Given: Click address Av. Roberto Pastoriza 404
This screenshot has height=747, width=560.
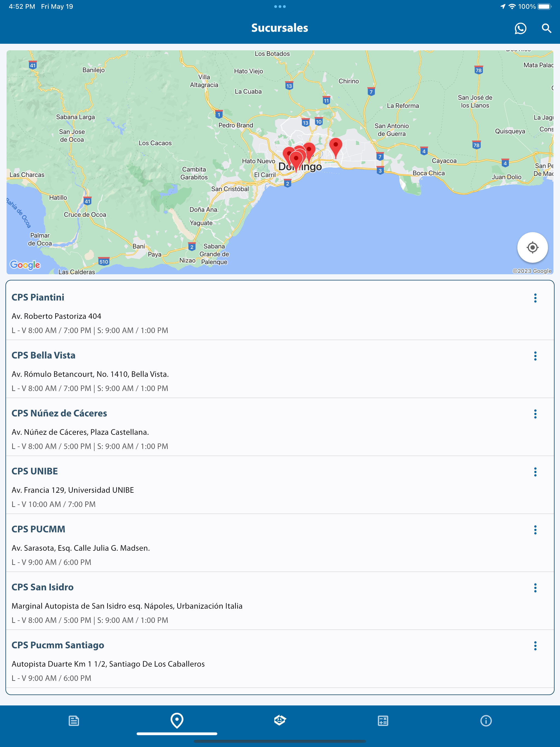Looking at the screenshot, I should tap(56, 316).
